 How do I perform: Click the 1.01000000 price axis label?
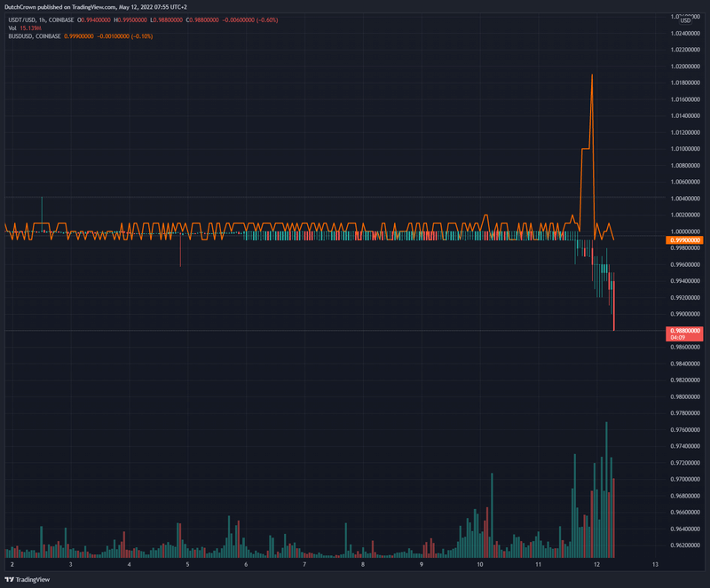click(x=685, y=149)
